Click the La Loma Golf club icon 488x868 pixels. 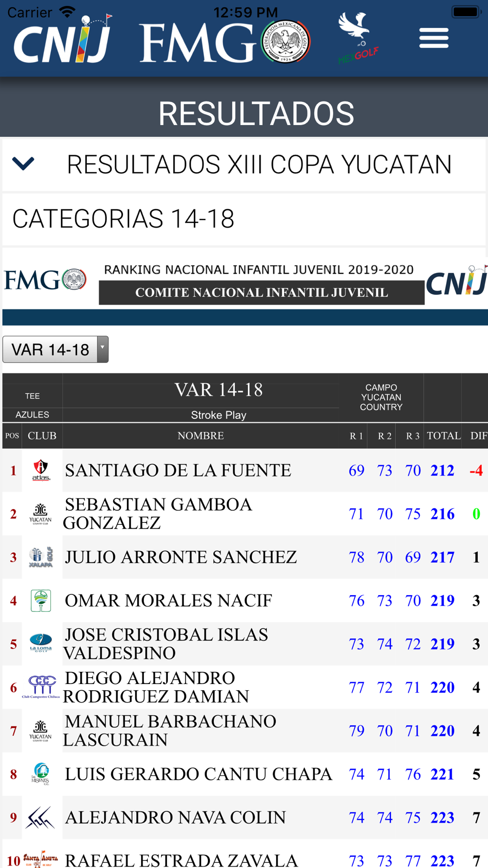[41, 643]
